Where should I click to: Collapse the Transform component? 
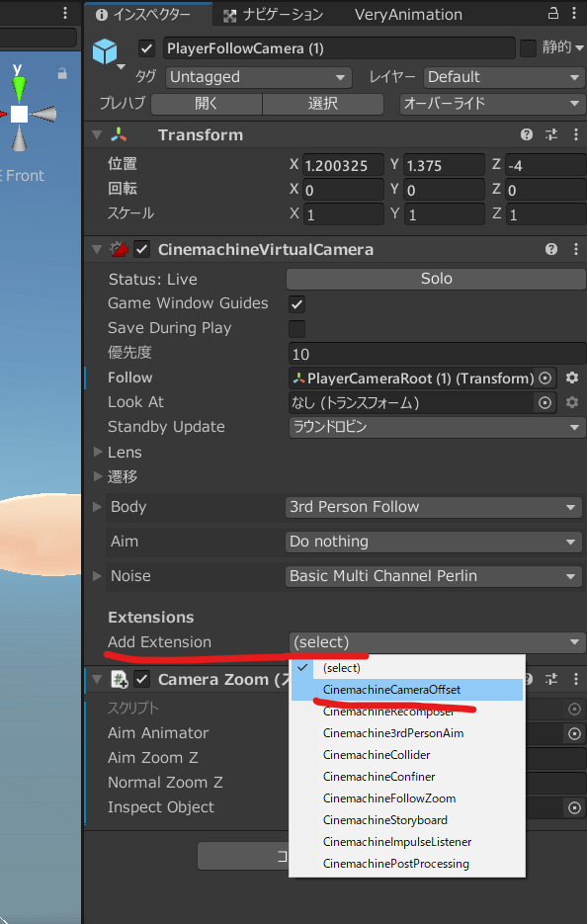pos(97,135)
